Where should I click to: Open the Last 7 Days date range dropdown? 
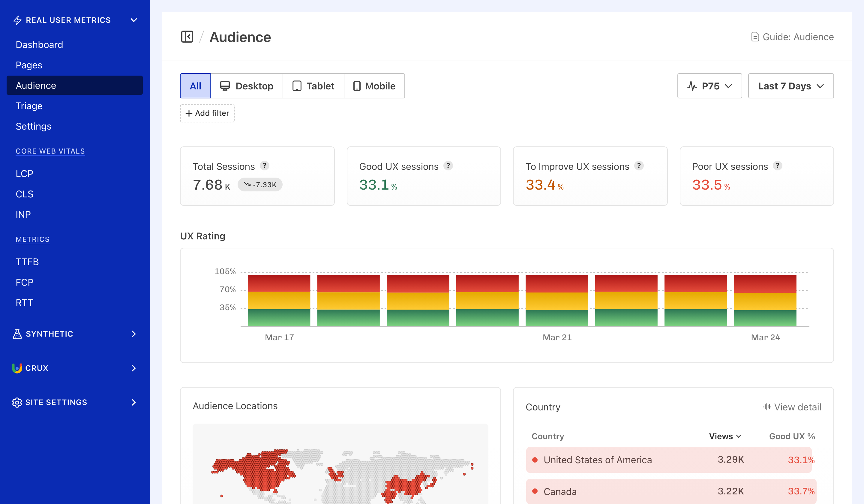click(x=791, y=86)
